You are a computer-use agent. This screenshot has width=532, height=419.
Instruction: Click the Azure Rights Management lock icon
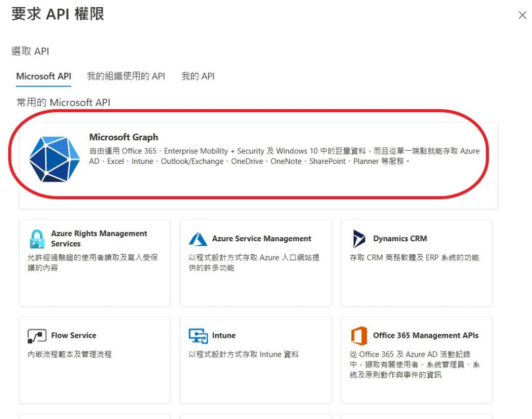(x=37, y=239)
